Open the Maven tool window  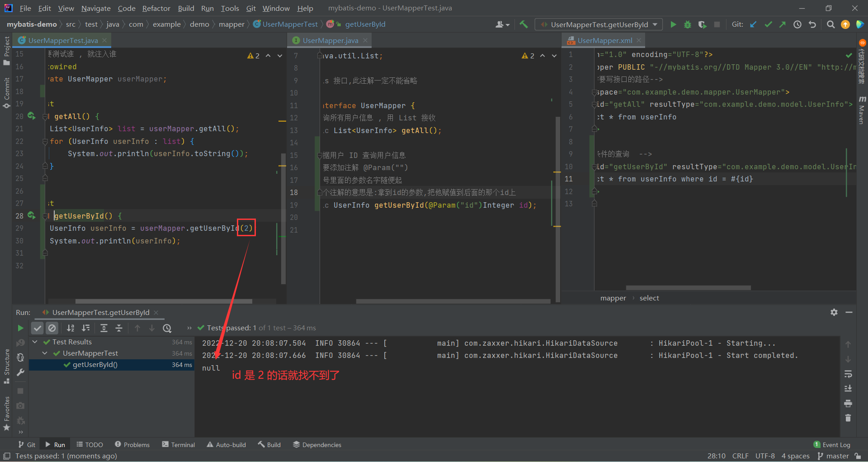(x=862, y=110)
